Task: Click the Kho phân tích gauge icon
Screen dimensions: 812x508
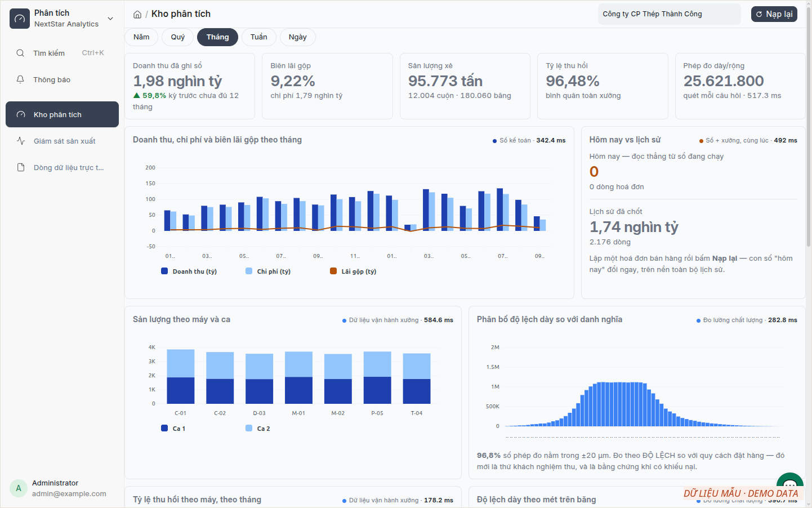Action: [21, 114]
